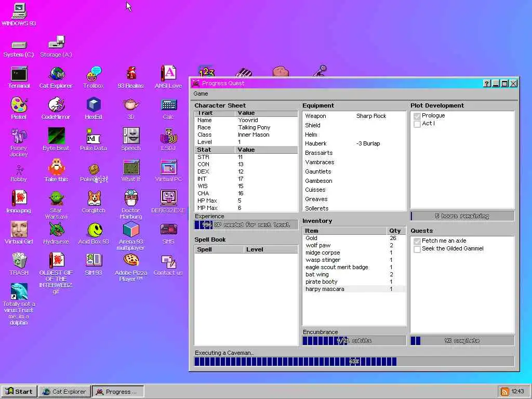The width and height of the screenshot is (532, 399).
Task: Click the Start button on the taskbar
Action: [19, 392]
